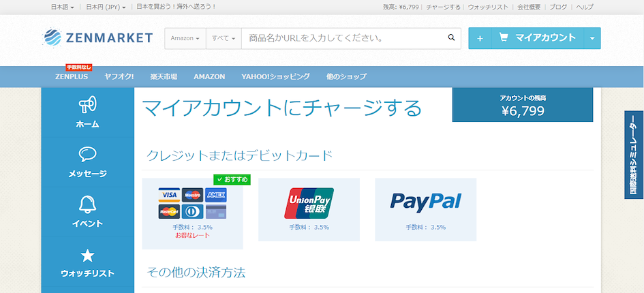
Task: Open the ZENPLUS tab
Action: click(72, 76)
